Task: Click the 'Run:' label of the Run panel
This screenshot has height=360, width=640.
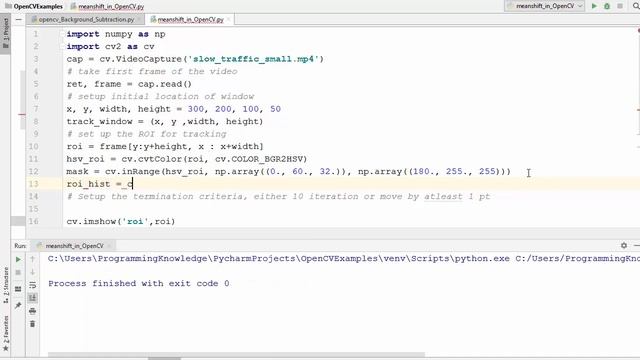Action: [x=20, y=246]
